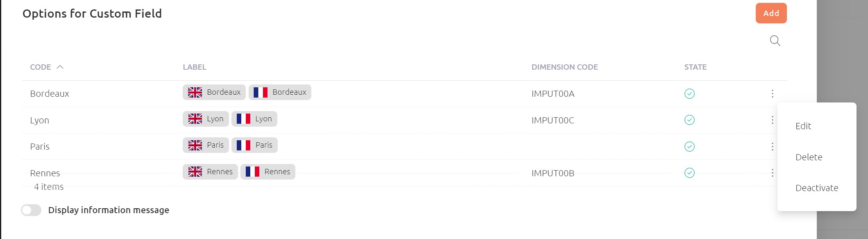Click the active state checkmark for Rennes
868x239 pixels.
pyautogui.click(x=689, y=173)
